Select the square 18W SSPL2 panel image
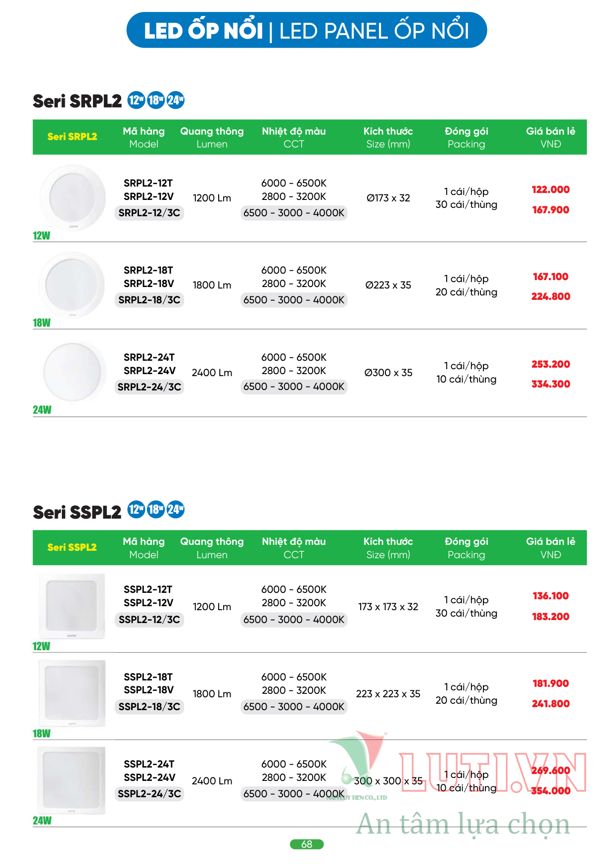Viewport: 614px width, 868px height. tap(72, 694)
